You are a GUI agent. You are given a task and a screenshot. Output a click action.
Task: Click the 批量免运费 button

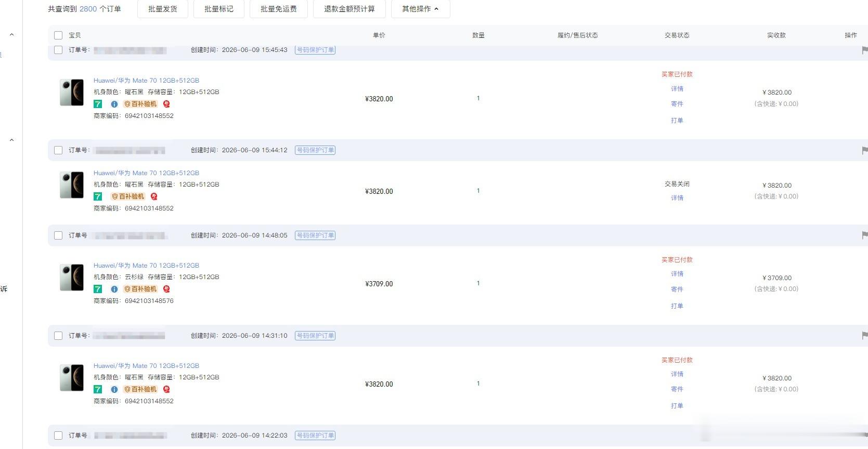click(279, 9)
